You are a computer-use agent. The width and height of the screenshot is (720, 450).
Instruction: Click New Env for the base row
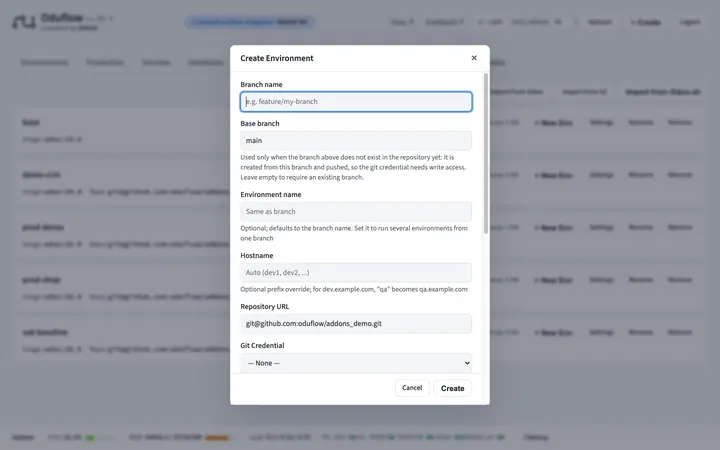[x=554, y=123]
